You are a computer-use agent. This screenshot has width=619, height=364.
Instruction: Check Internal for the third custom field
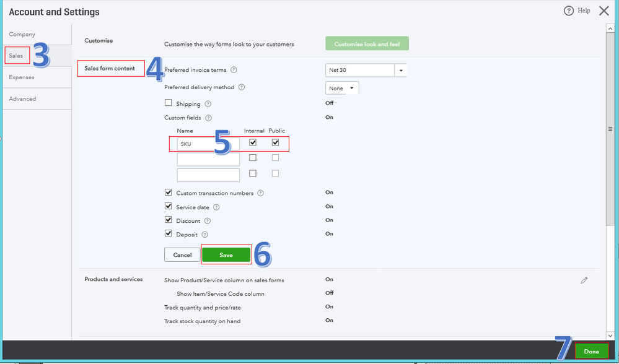coord(253,173)
